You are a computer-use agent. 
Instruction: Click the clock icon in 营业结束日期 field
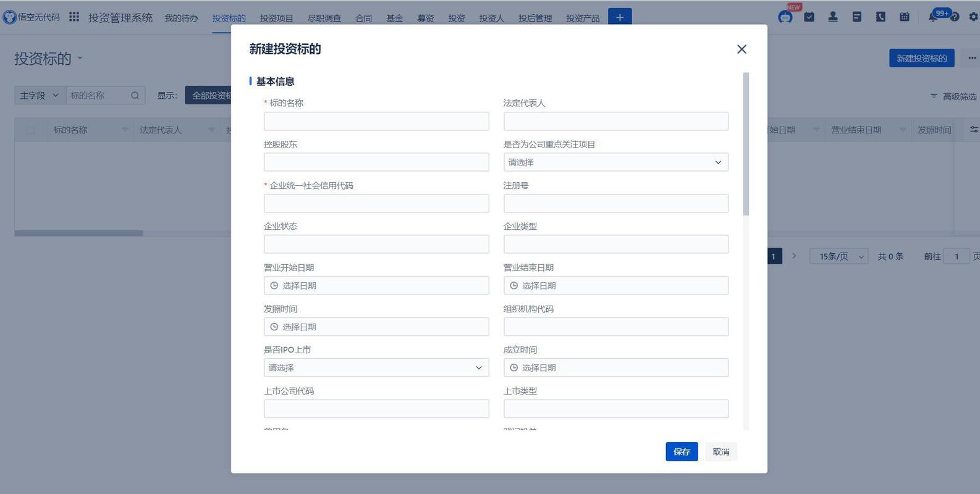tap(514, 285)
